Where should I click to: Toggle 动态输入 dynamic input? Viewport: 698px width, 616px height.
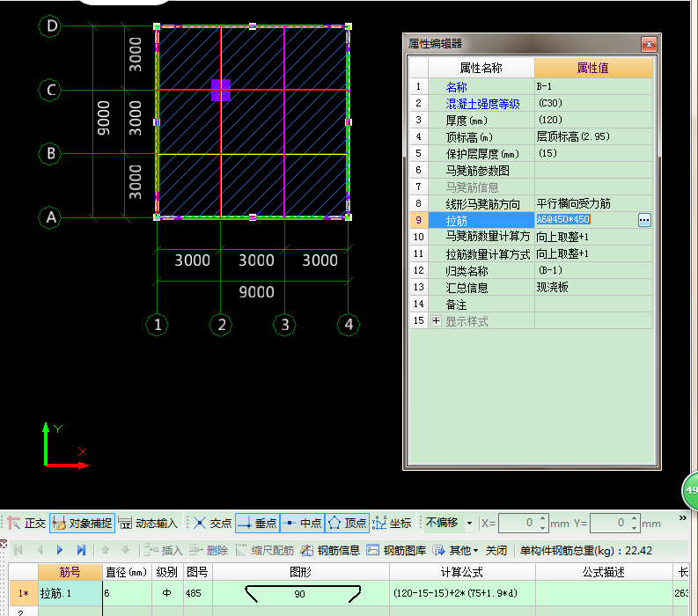click(x=148, y=523)
